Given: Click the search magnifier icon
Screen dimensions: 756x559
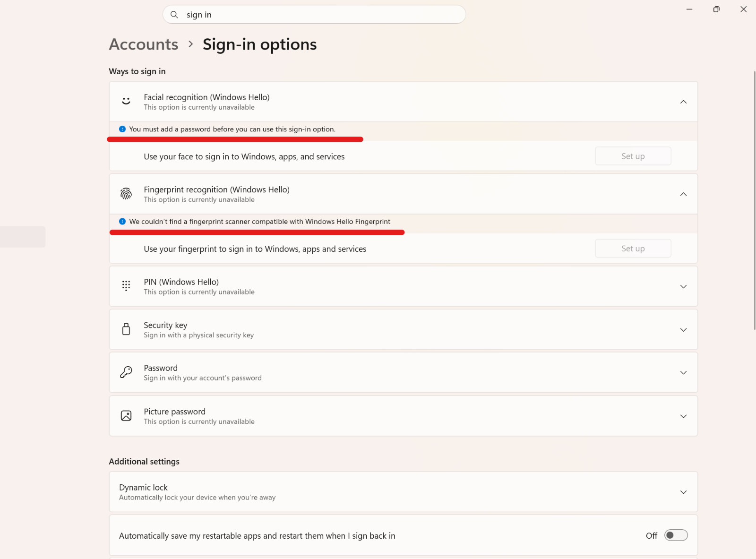Looking at the screenshot, I should (x=174, y=15).
